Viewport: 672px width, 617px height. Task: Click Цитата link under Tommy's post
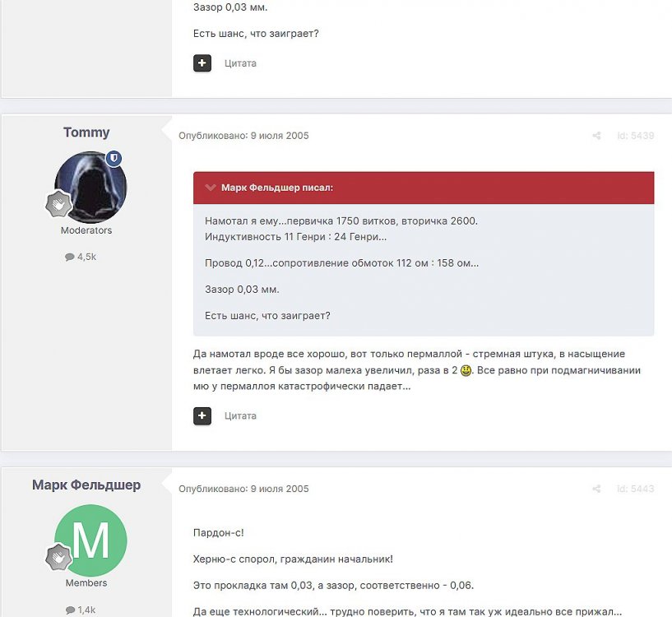tap(240, 415)
